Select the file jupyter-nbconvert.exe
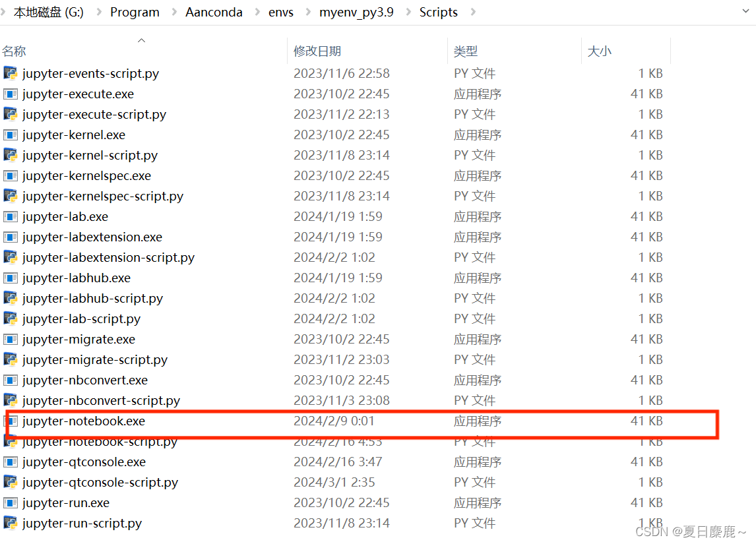 [85, 380]
